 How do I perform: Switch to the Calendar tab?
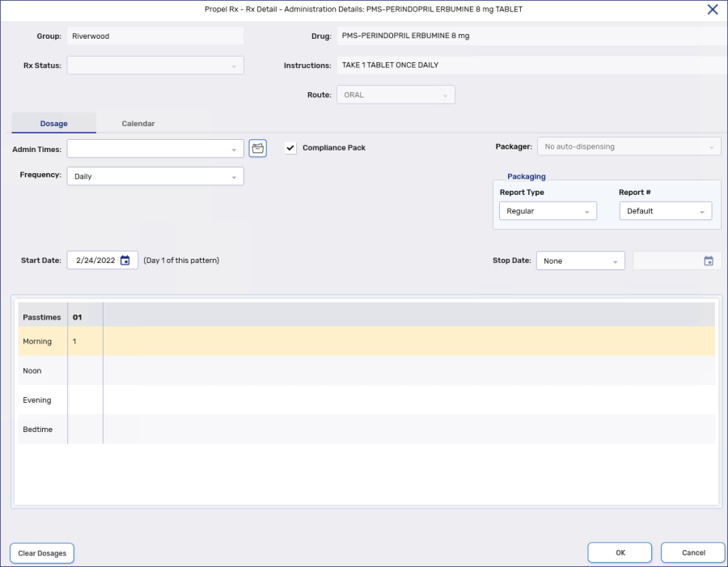[x=138, y=123]
